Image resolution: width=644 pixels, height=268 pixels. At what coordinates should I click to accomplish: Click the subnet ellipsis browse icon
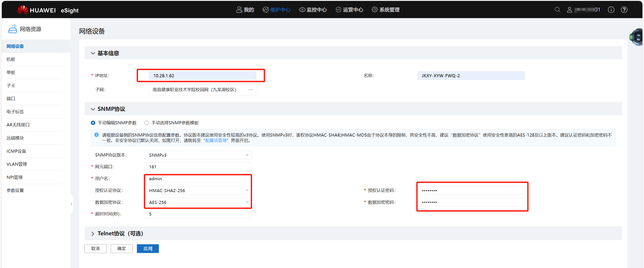click(x=251, y=90)
